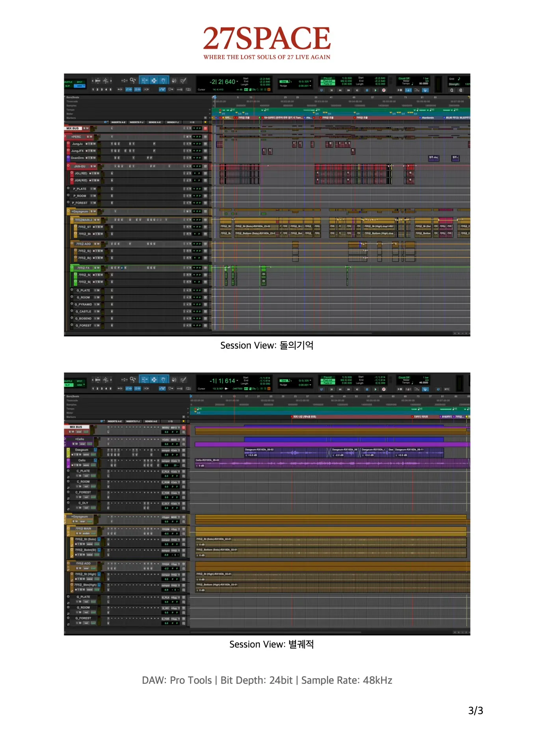Record-enable the Daegeum track
This screenshot has width=534, height=756.
click(x=73, y=455)
